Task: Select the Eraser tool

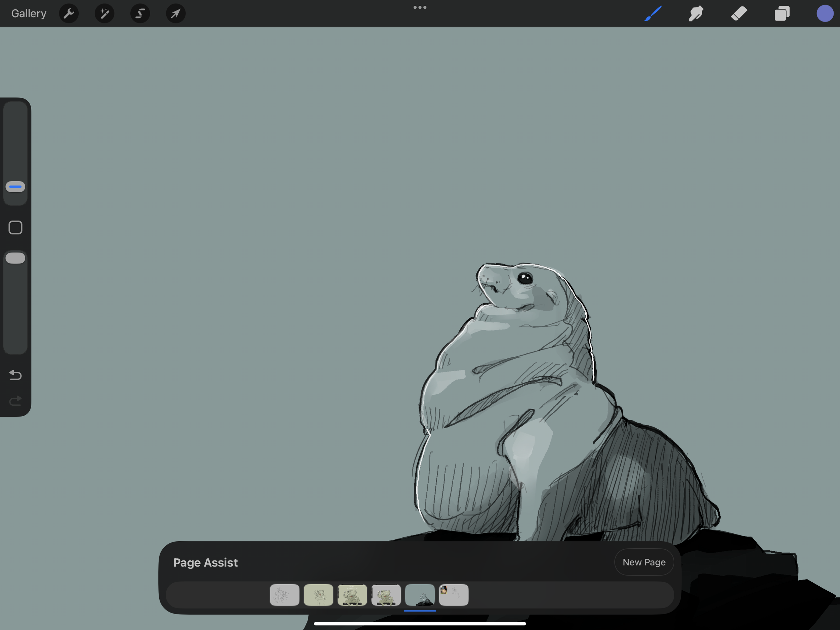Action: coord(739,14)
